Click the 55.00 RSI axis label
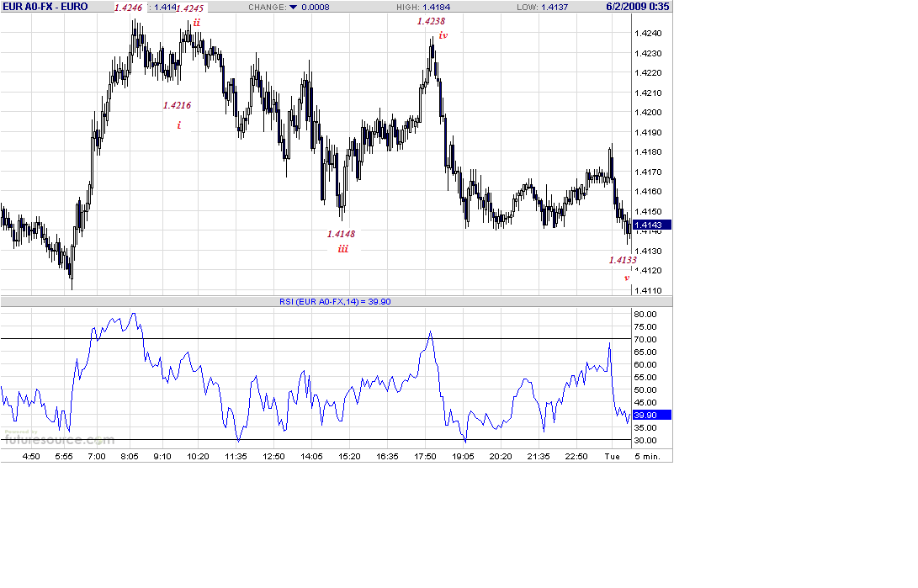The width and height of the screenshot is (918, 588). tap(645, 378)
